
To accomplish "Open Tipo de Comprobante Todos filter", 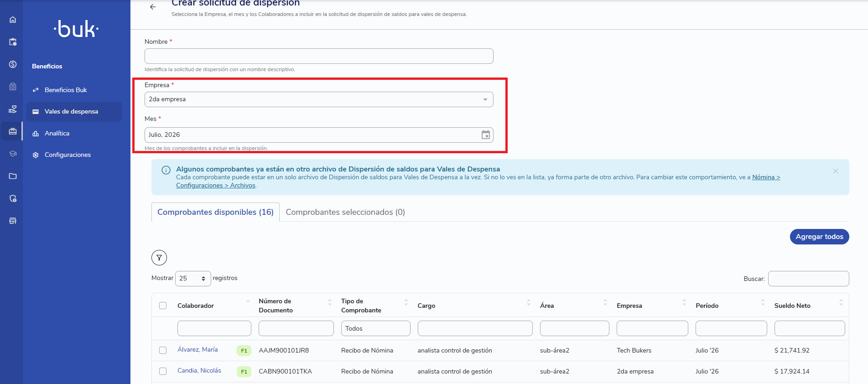I will (x=375, y=328).
